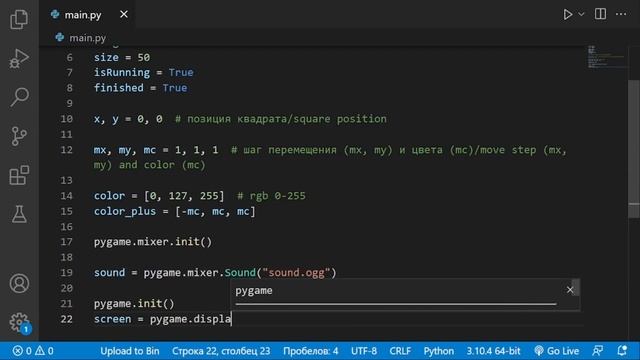Open the Testing flask view
The width and height of the screenshot is (640, 360).
[19, 214]
